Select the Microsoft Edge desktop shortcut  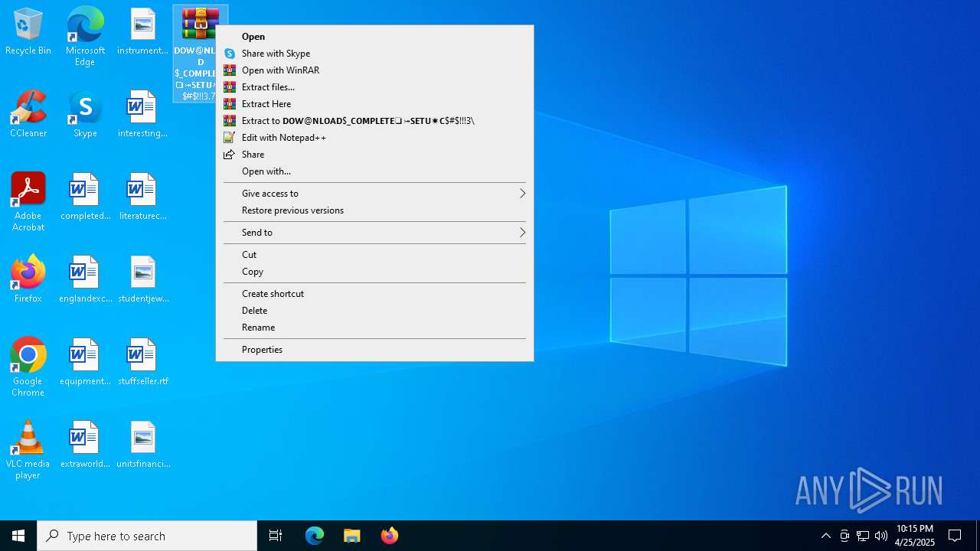pos(85,36)
